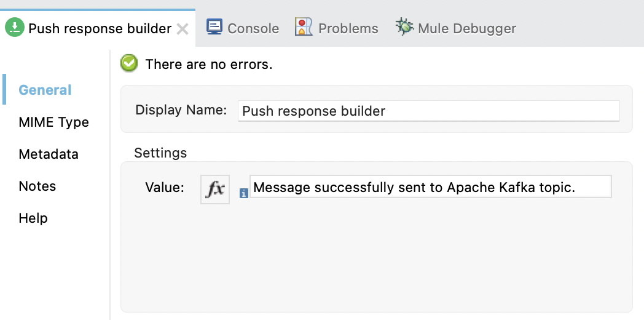Click the small info icon beside Value field

click(243, 194)
